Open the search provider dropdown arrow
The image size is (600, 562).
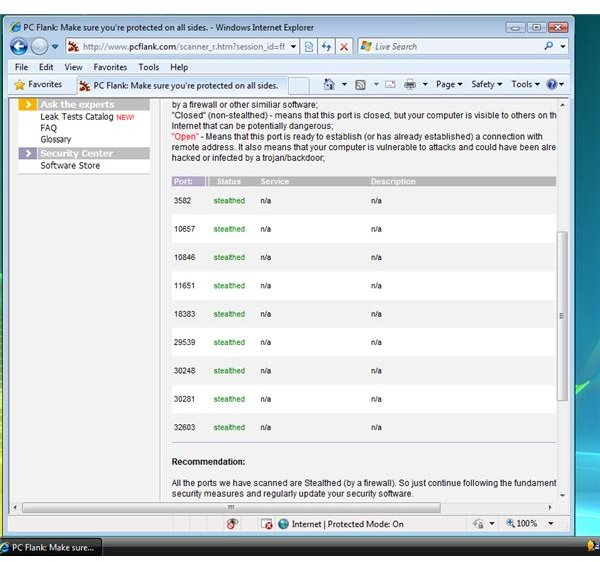coord(562,47)
